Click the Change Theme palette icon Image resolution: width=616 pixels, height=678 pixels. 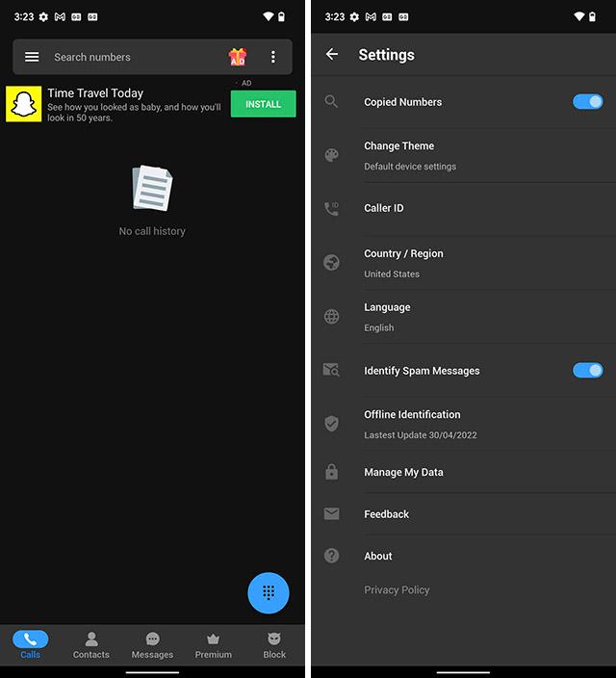coord(331,155)
